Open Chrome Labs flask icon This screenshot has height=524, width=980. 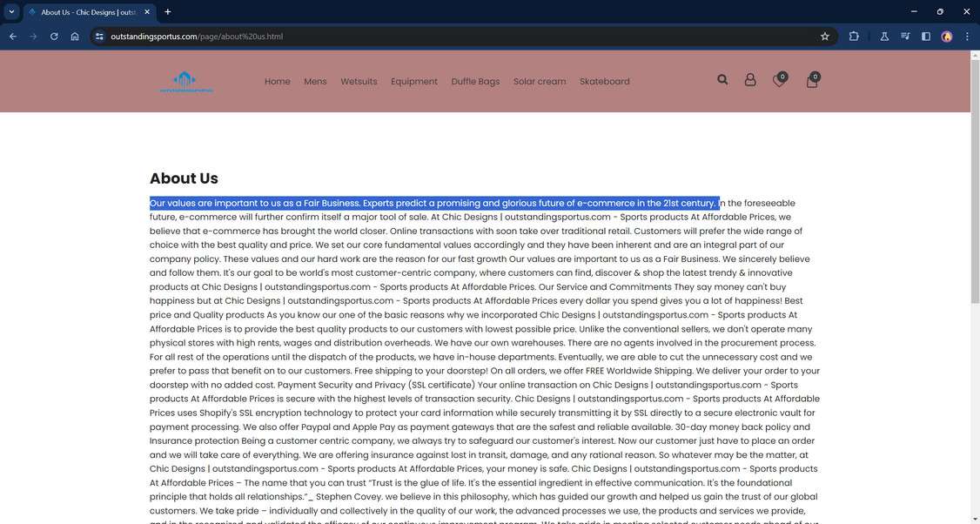[x=884, y=37]
